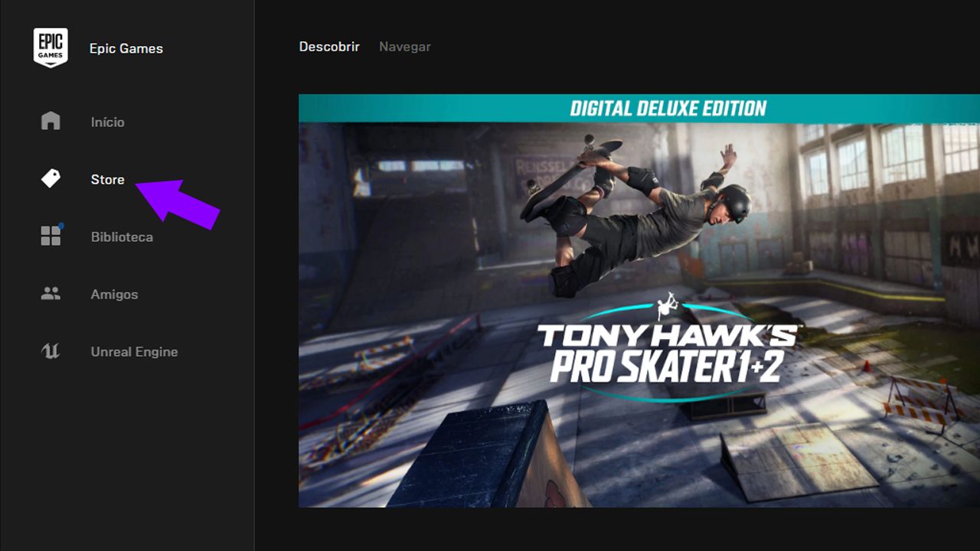
Task: Open the Início home icon
Action: click(x=51, y=121)
